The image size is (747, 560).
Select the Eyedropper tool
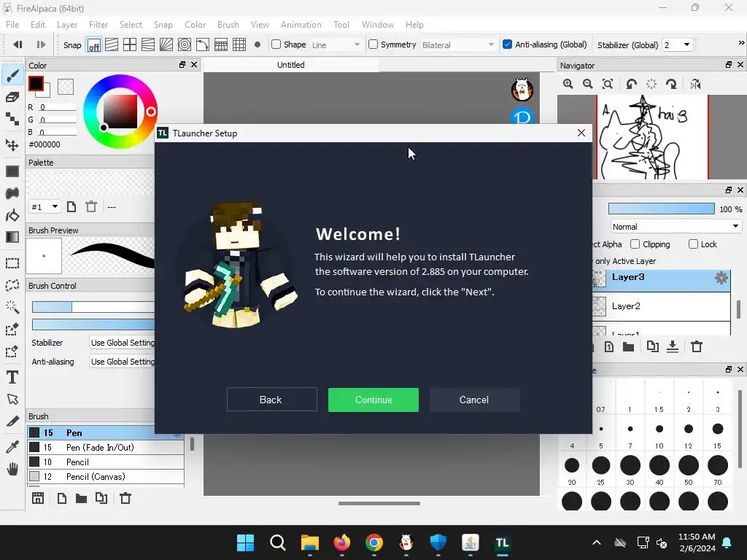12,447
